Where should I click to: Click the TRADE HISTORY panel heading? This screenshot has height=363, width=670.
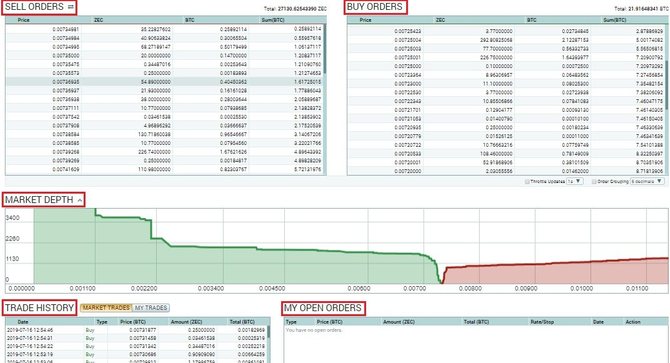tap(40, 308)
